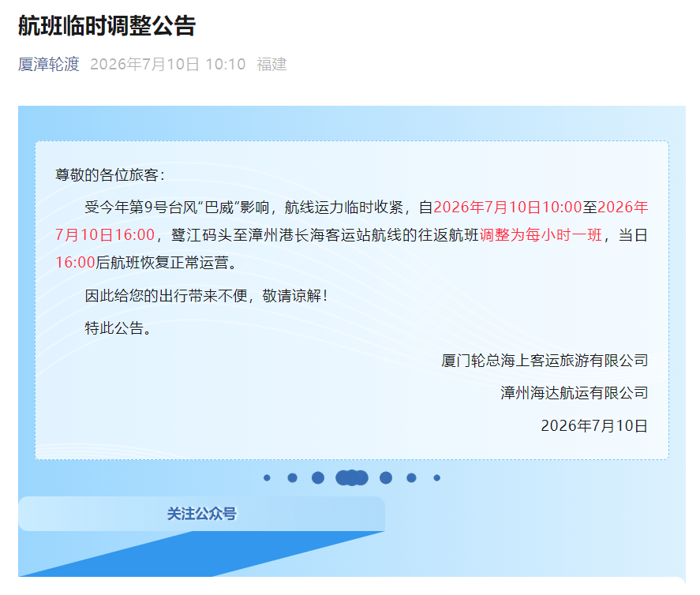Click the closing date 2026年7月10日
700x595 pixels.
[593, 425]
